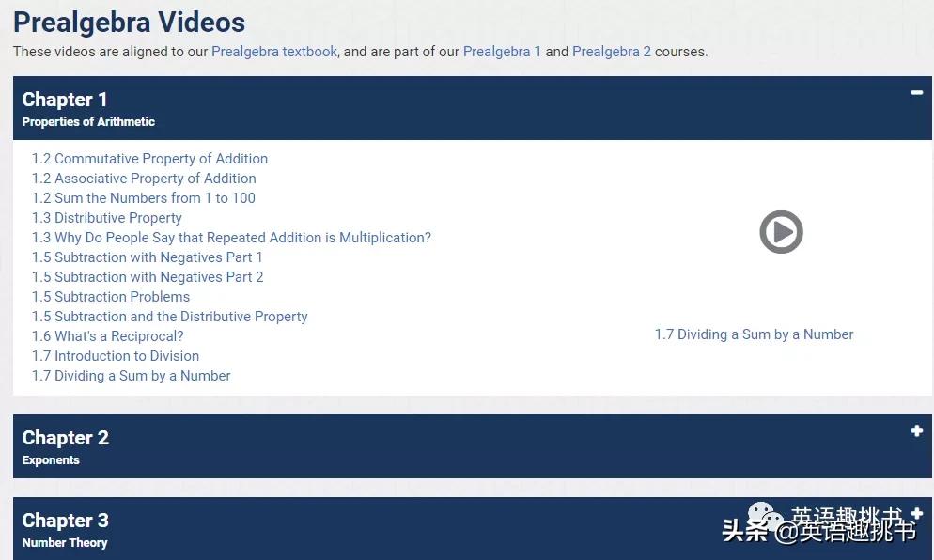Collapse Chapter 1 using the minus icon
This screenshot has height=560, width=934.
(916, 93)
